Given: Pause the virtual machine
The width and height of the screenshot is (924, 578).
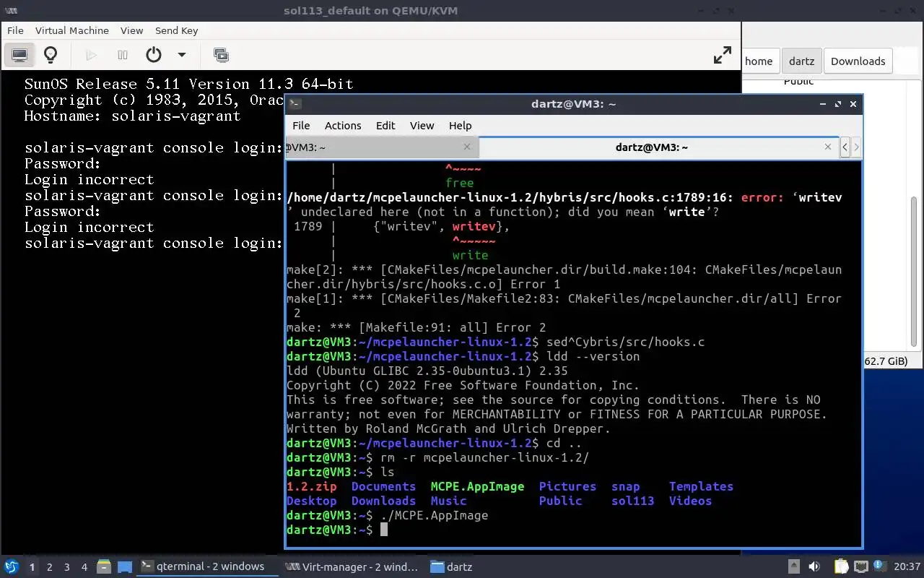Looking at the screenshot, I should tap(123, 55).
